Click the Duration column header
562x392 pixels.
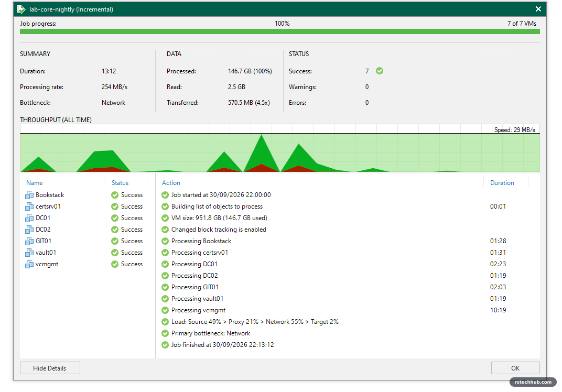click(502, 183)
